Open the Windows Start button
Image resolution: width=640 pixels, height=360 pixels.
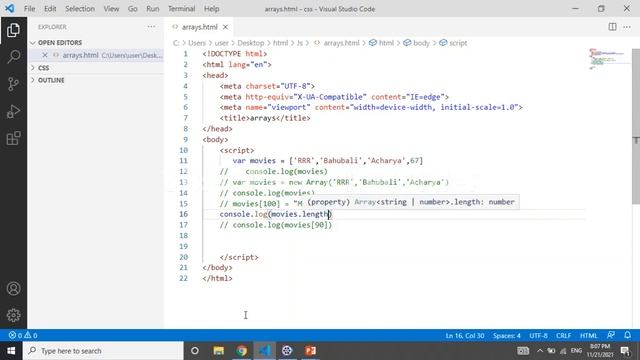pos(11,351)
